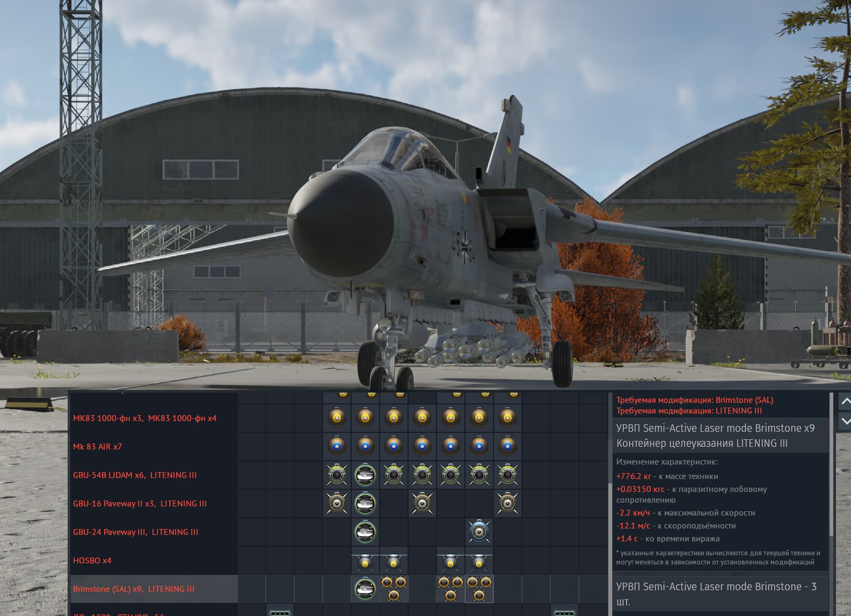Select the LITENING III pod icon in GBU-16 row
851x616 pixels.
pos(365,504)
